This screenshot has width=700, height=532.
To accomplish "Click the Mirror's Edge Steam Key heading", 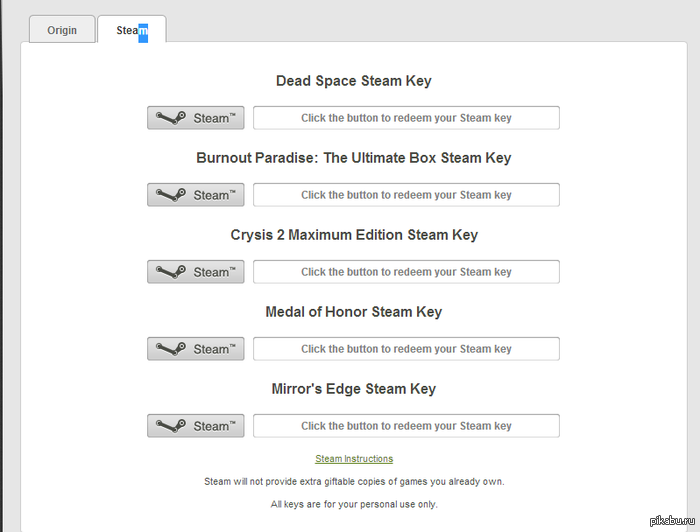I will click(x=354, y=389).
